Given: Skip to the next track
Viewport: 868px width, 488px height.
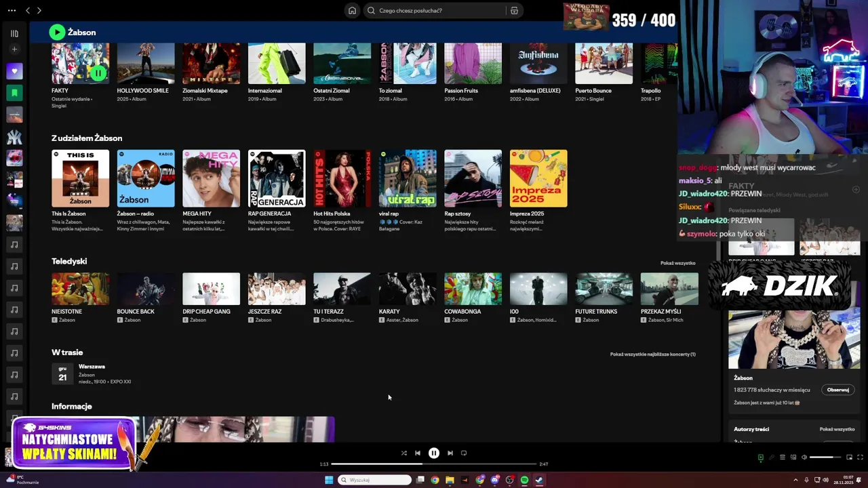Looking at the screenshot, I should 450,453.
